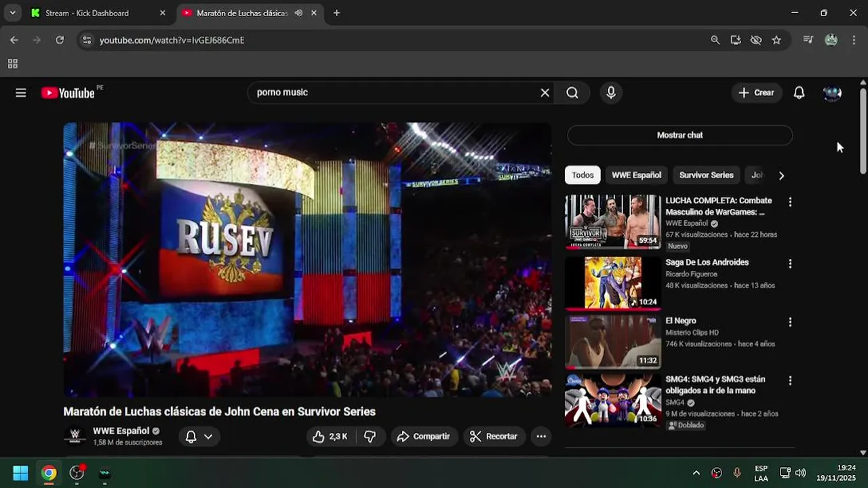This screenshot has height=488, width=868.
Task: Click the main video player
Action: point(307,260)
